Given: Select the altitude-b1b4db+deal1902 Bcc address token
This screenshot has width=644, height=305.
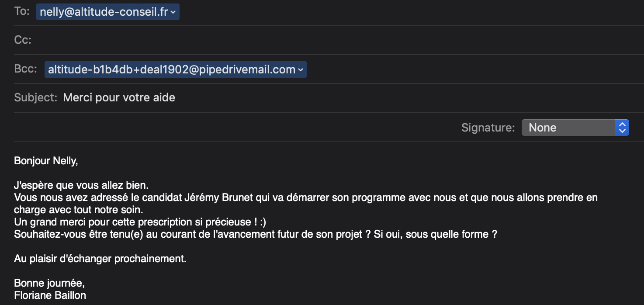Looking at the screenshot, I should click(171, 69).
